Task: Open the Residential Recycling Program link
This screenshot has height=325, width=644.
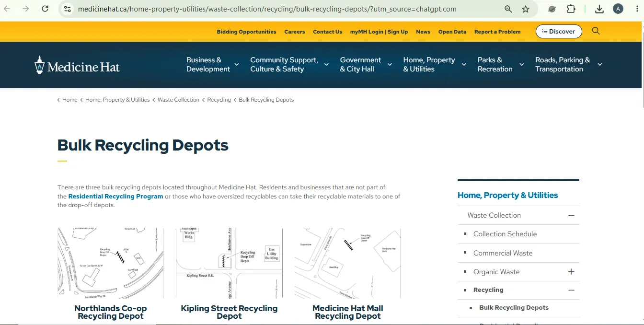Action: [x=115, y=197]
